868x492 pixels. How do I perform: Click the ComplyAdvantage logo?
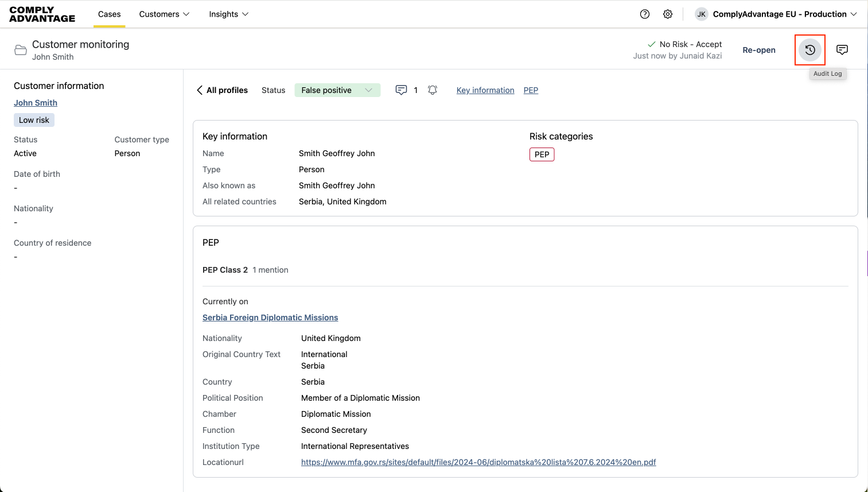[x=42, y=14]
